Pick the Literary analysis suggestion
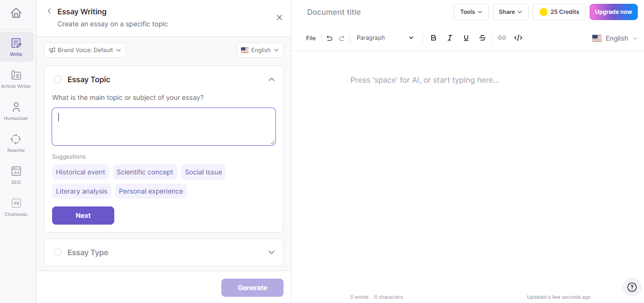 click(x=82, y=191)
